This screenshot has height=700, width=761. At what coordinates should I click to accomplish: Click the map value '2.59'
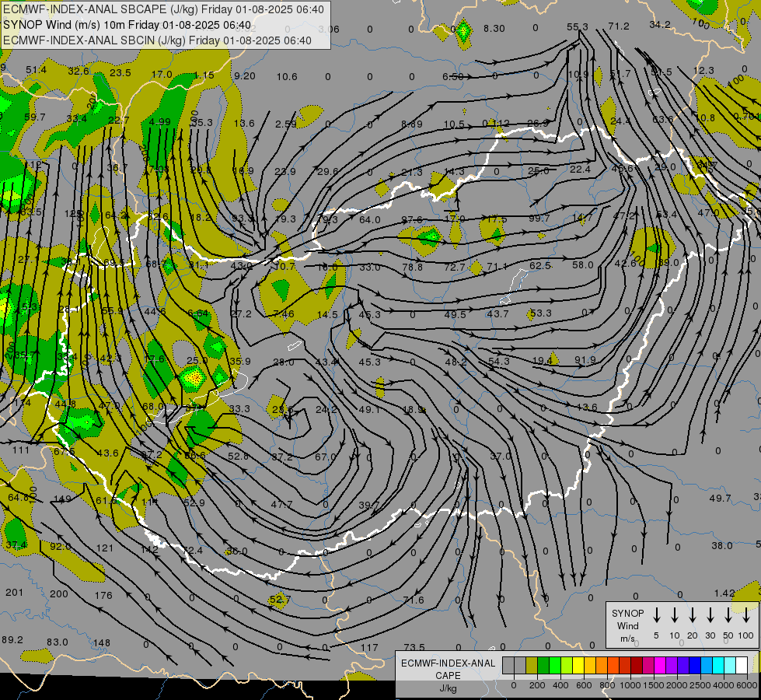286,124
